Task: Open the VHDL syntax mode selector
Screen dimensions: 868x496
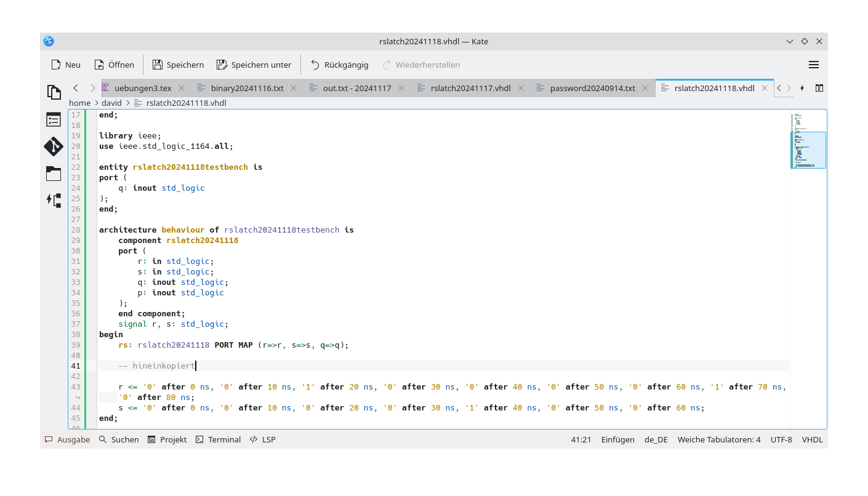Action: (812, 439)
